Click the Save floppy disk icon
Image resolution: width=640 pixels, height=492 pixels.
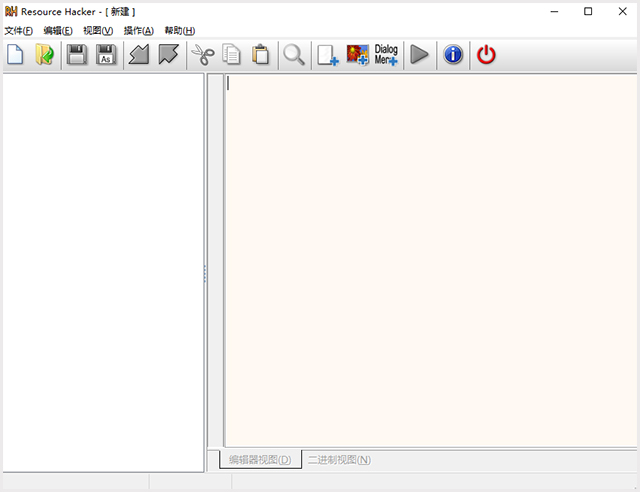[x=77, y=55]
